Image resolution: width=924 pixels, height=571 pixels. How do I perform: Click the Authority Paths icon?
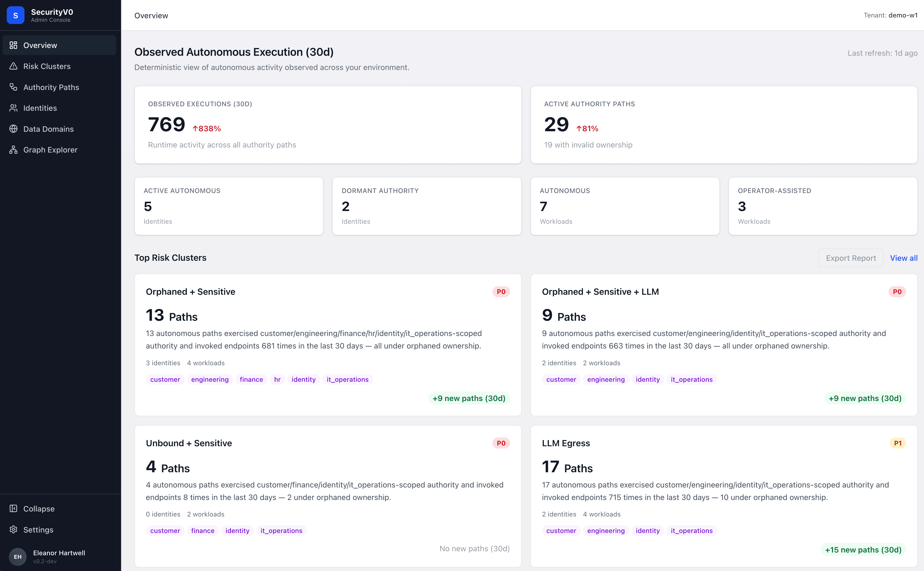tap(13, 87)
